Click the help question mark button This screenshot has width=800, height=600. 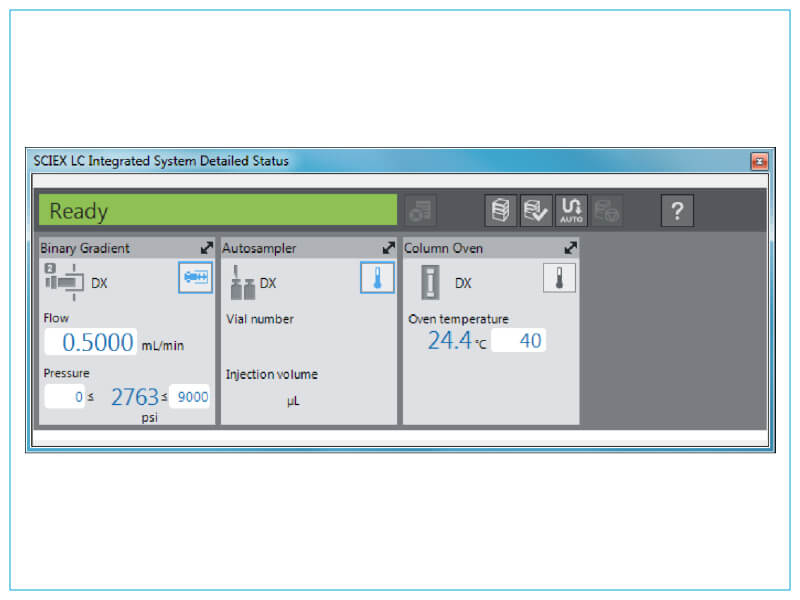pyautogui.click(x=676, y=211)
